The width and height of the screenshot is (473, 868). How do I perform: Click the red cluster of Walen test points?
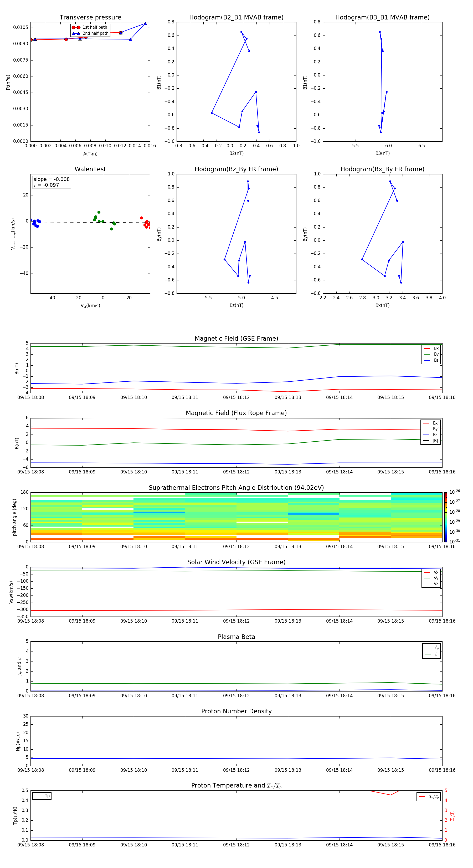[x=146, y=223]
